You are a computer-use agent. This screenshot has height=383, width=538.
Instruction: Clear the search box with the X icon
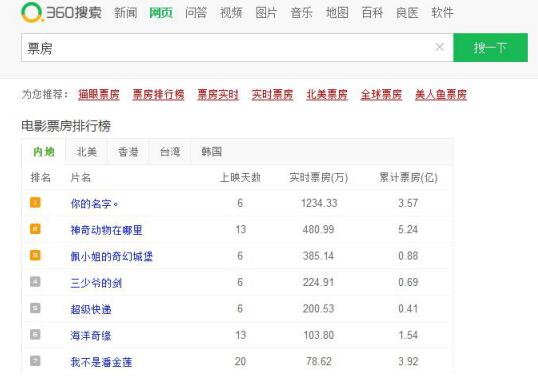point(440,47)
